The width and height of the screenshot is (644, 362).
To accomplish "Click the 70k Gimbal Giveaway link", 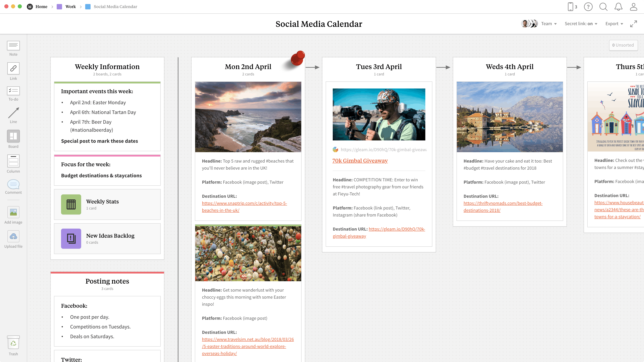I will click(x=360, y=160).
